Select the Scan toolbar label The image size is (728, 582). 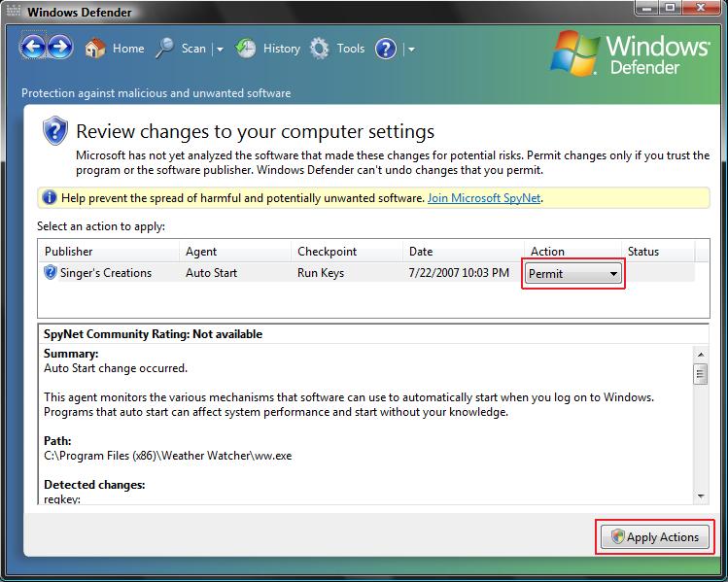pyautogui.click(x=193, y=49)
